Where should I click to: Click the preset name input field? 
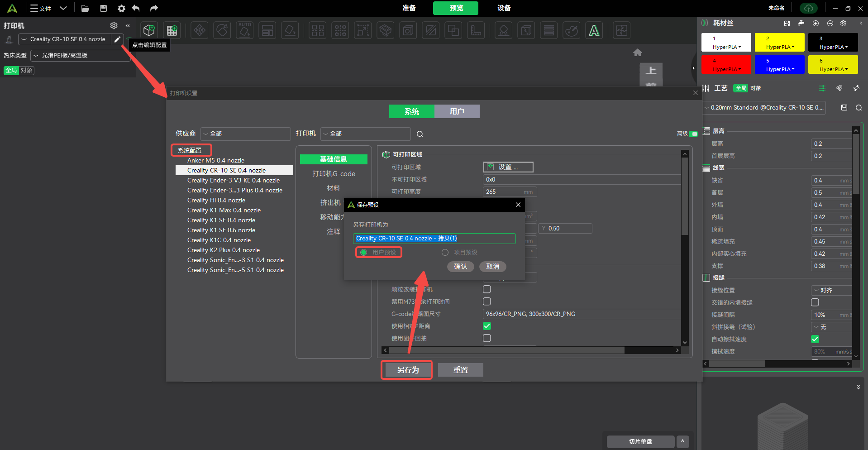coord(434,239)
